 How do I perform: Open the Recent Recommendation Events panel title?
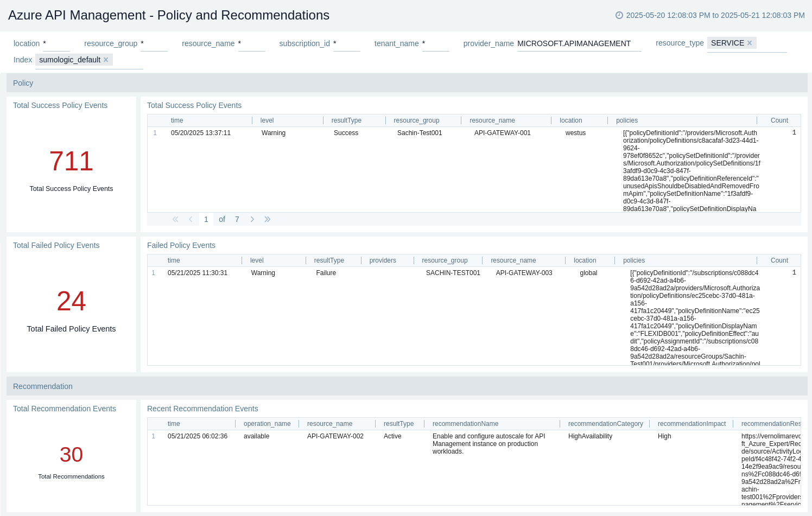(202, 409)
